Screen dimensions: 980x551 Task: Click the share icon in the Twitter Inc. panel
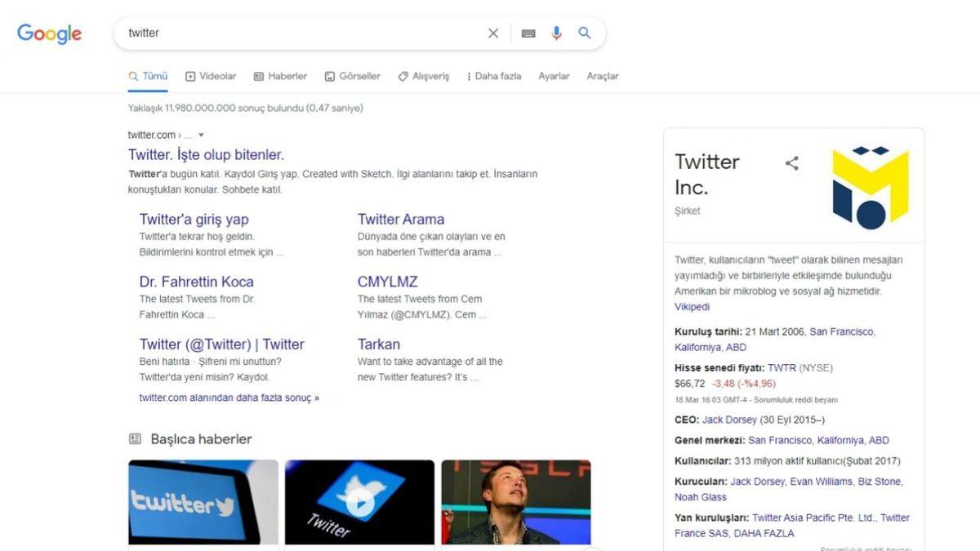pos(792,162)
